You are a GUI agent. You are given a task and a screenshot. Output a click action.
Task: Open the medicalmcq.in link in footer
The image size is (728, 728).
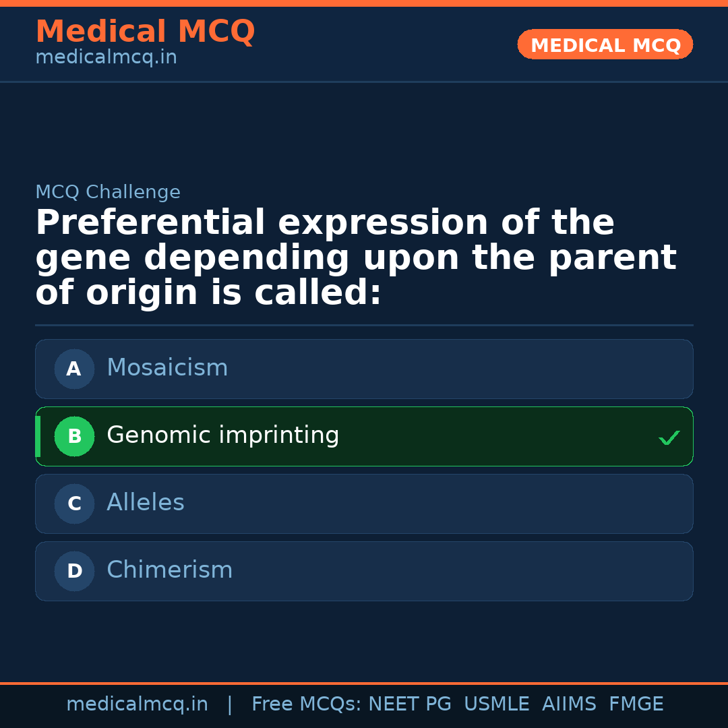137,704
